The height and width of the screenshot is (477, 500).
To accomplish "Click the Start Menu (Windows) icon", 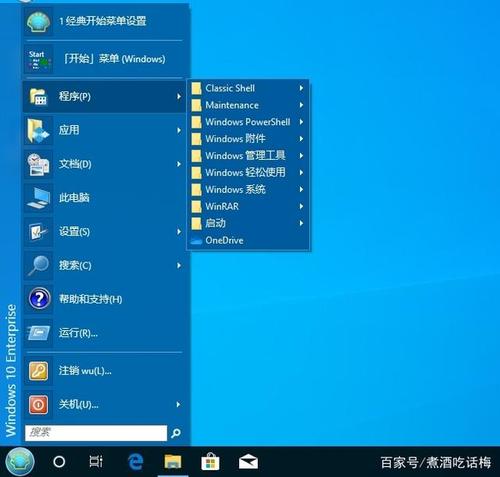I will tap(38, 60).
